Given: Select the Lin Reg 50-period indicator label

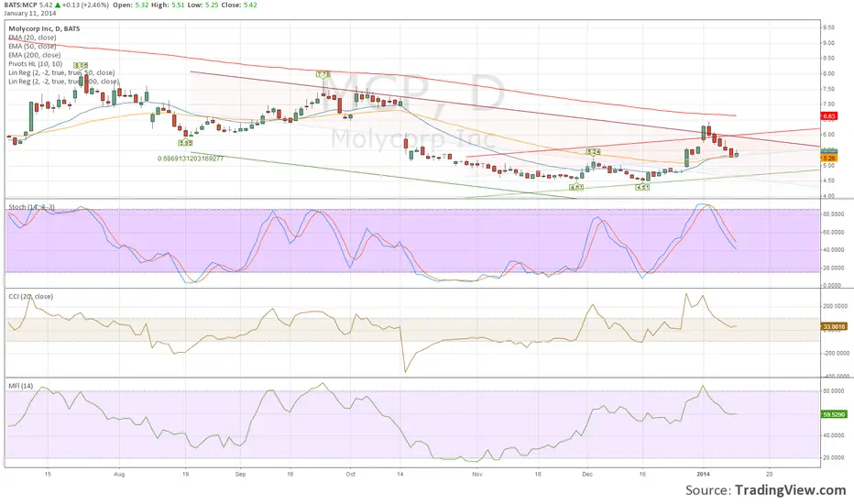Looking at the screenshot, I should coord(61,72).
